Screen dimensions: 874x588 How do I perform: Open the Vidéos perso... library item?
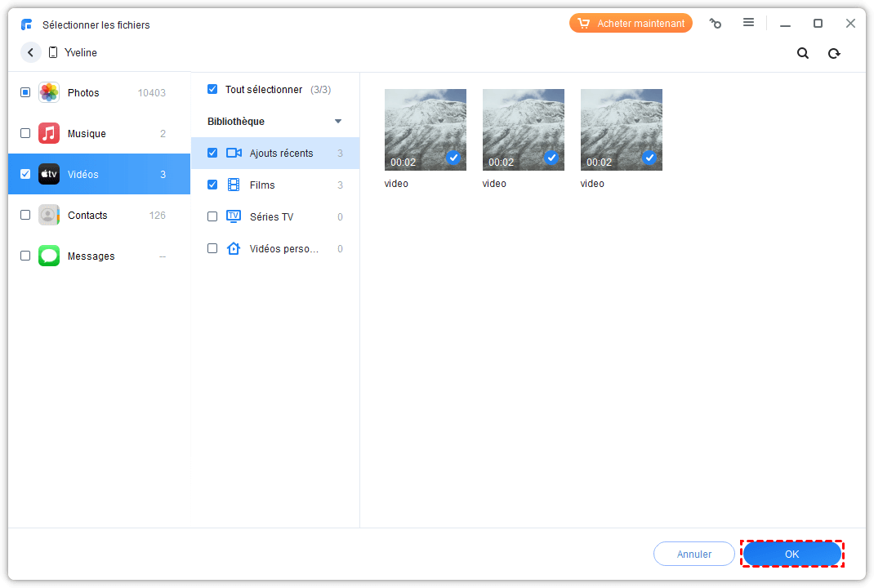[x=283, y=248]
